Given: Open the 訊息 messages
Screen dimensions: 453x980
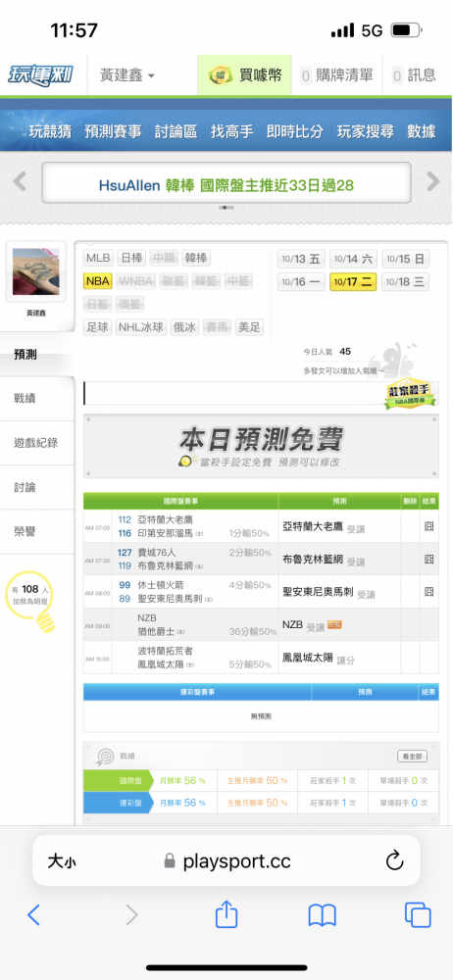Looking at the screenshot, I should pyautogui.click(x=414, y=75).
